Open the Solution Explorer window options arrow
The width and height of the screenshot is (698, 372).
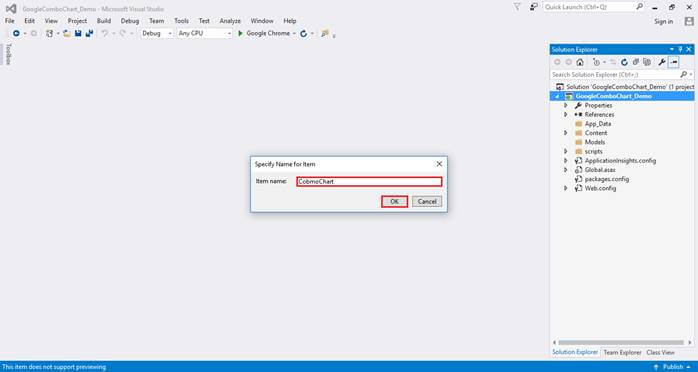tap(672, 49)
